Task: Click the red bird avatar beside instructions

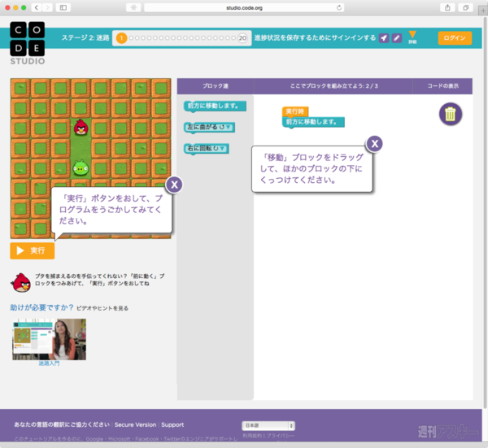Action: tap(21, 282)
